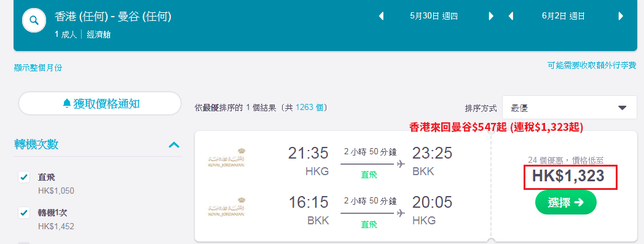Viewport: 644px width, 244px height.
Task: Click the HK$1,323 price
Action: (x=568, y=176)
